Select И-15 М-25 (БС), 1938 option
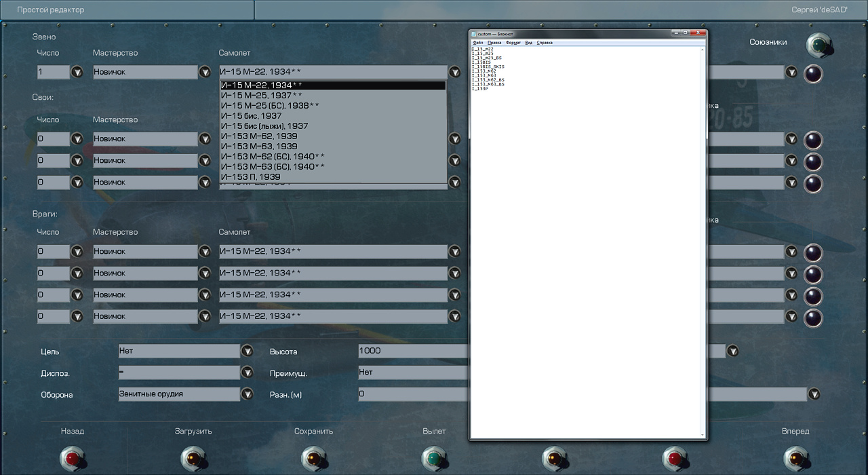This screenshot has height=475, width=868. (x=333, y=106)
